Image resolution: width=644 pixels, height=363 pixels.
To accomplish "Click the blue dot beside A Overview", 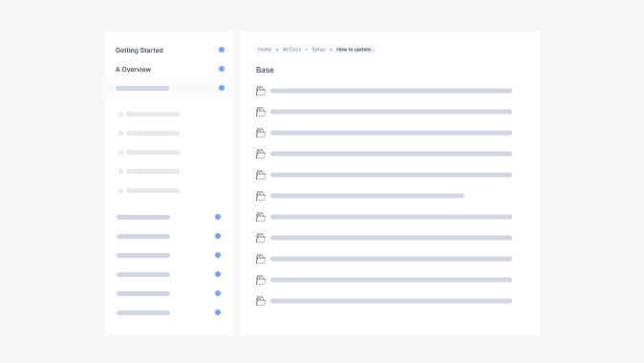I will [222, 69].
